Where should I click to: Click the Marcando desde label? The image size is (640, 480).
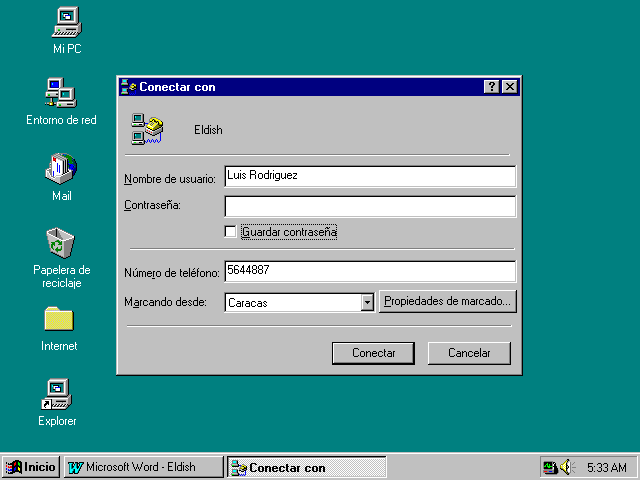[165, 302]
